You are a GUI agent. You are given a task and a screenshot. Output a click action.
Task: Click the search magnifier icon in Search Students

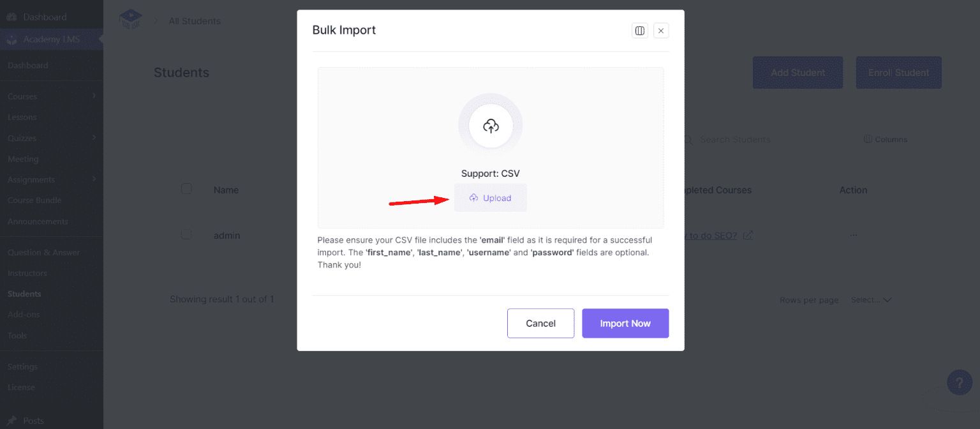[x=686, y=139]
